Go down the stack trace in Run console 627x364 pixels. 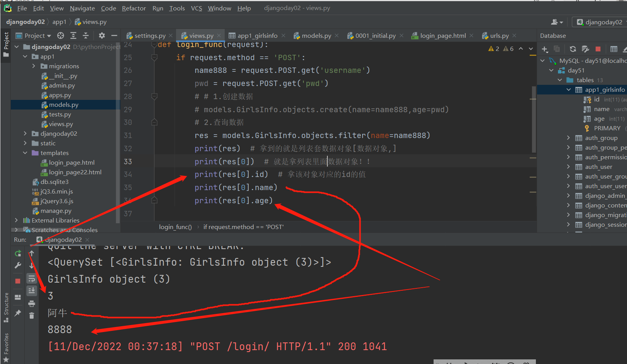pyautogui.click(x=32, y=265)
